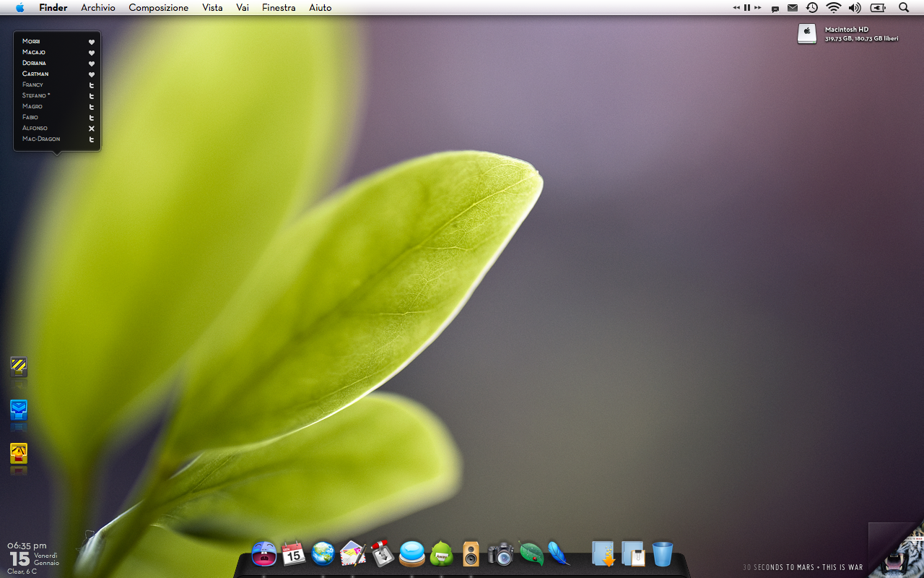Open the Vista menu
The width and height of the screenshot is (924, 578).
212,7
